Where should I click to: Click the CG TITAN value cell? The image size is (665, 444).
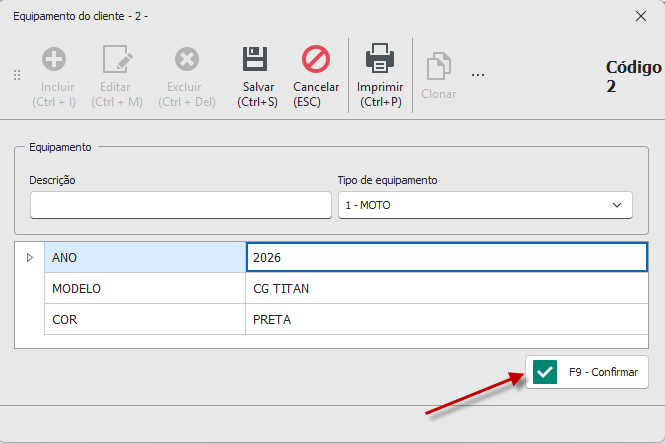[447, 288]
